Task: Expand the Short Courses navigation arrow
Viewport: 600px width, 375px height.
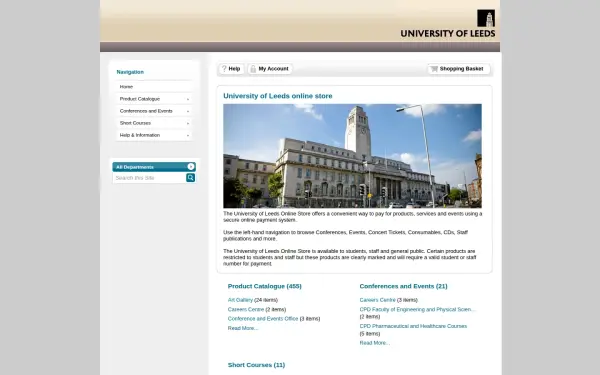Action: [x=188, y=123]
